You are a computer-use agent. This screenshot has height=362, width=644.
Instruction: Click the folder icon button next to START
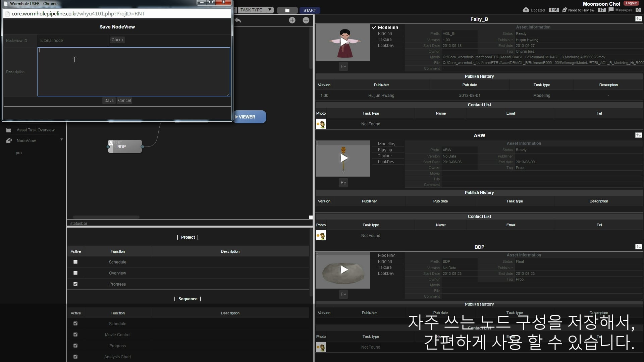(x=287, y=10)
